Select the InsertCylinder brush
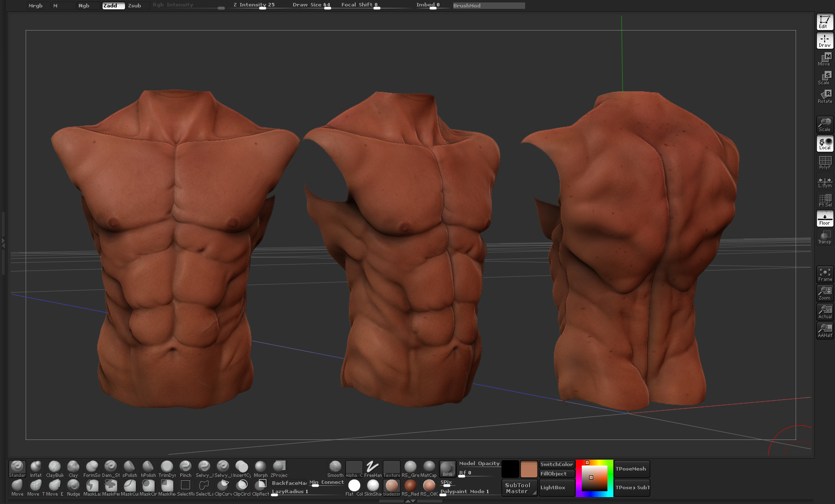 point(242,469)
